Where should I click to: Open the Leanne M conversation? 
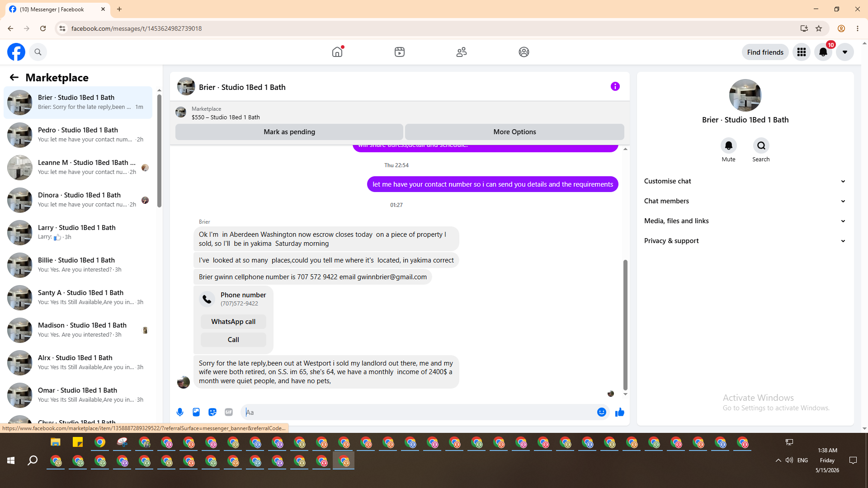click(78, 168)
